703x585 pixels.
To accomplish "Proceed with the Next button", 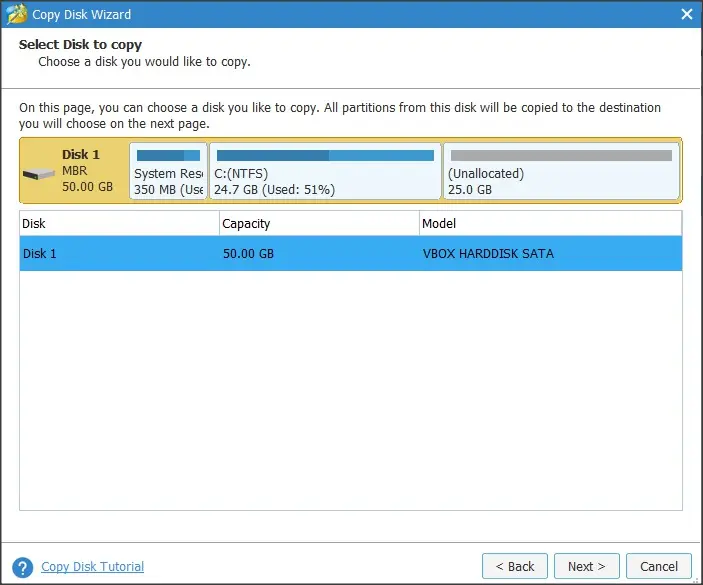I will [586, 566].
